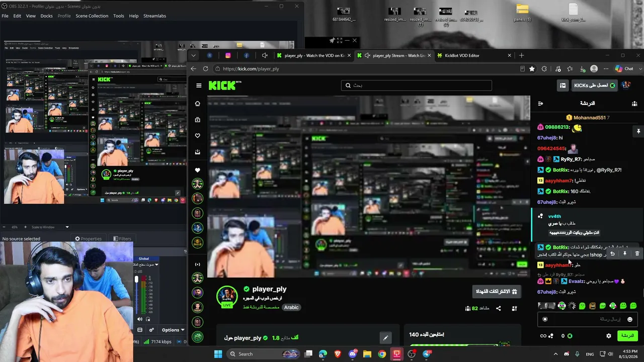Open the Tools menu in OBS
The width and height of the screenshot is (644, 362).
point(119,16)
